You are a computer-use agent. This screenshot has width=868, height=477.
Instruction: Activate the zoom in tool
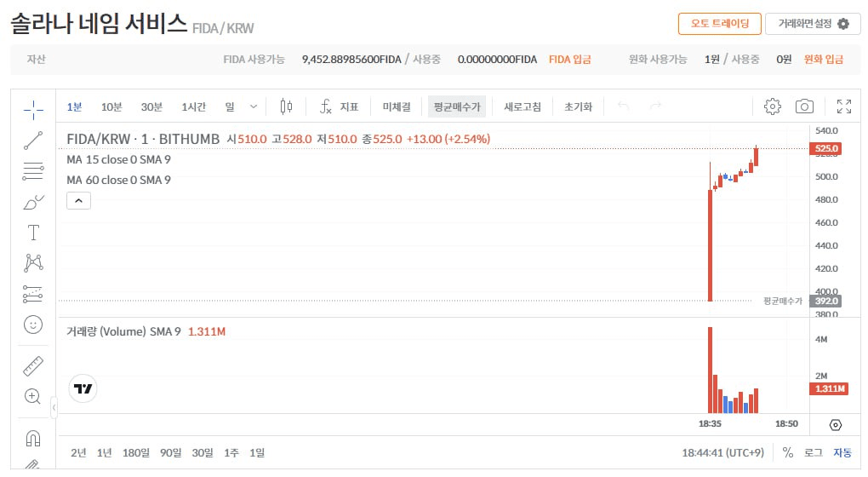[x=33, y=396]
